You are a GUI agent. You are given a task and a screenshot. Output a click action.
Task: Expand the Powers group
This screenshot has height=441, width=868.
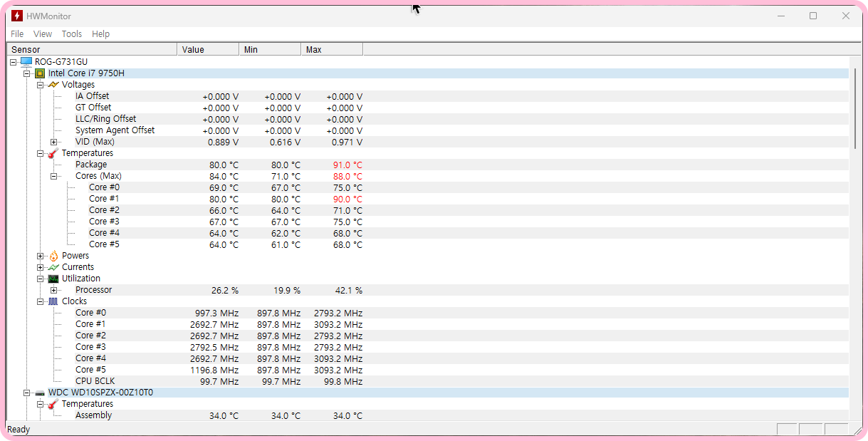pyautogui.click(x=41, y=256)
